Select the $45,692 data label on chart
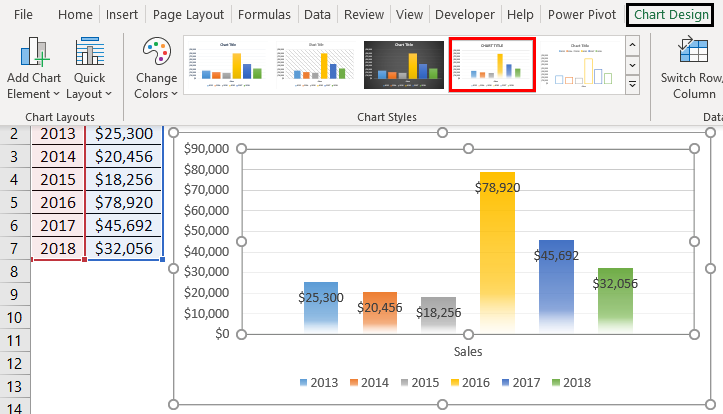 point(557,255)
